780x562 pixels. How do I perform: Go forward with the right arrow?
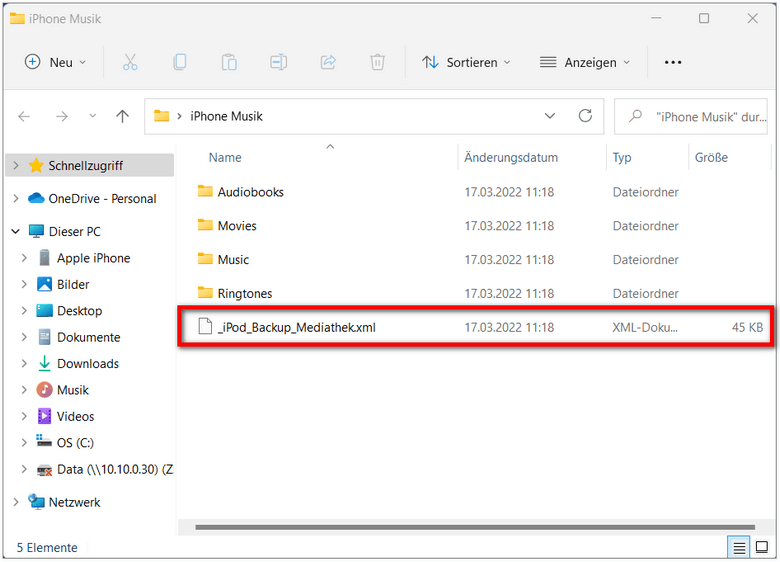[x=62, y=116]
